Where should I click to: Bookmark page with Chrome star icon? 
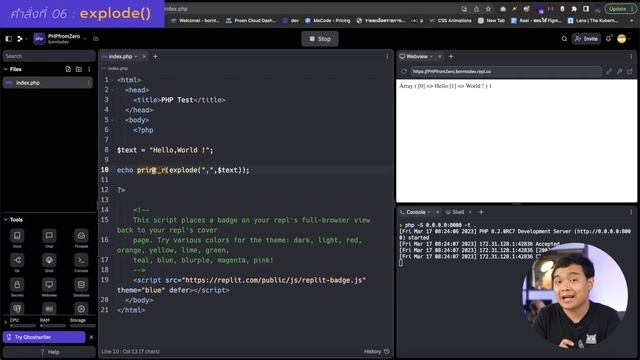(488, 9)
